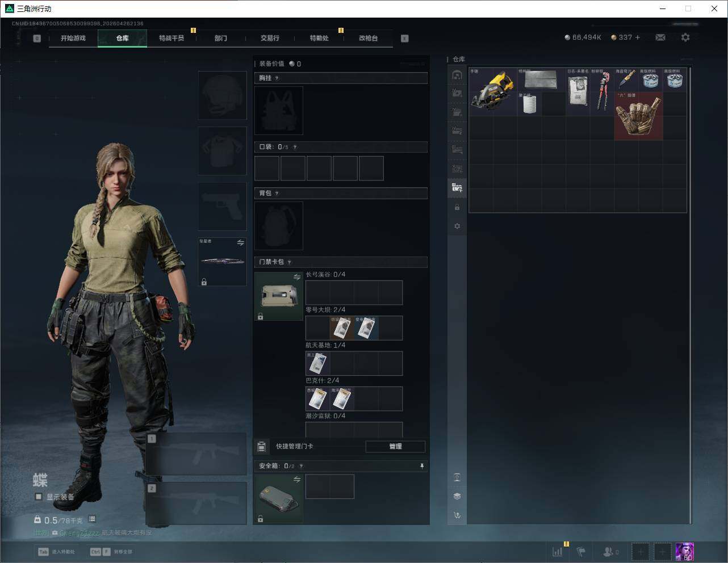Click the quick keycard management icon
The image size is (728, 563).
pos(262,447)
